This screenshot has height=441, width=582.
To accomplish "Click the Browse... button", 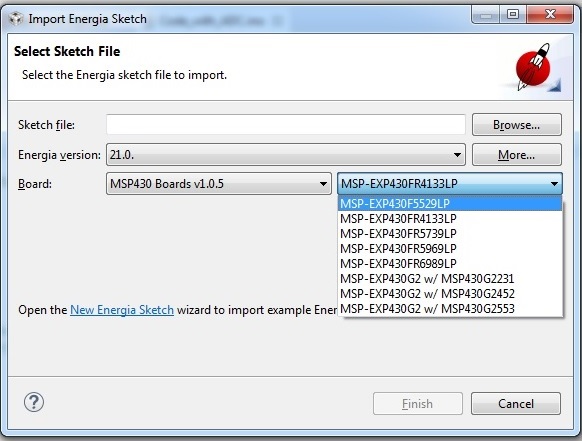I will 517,125.
